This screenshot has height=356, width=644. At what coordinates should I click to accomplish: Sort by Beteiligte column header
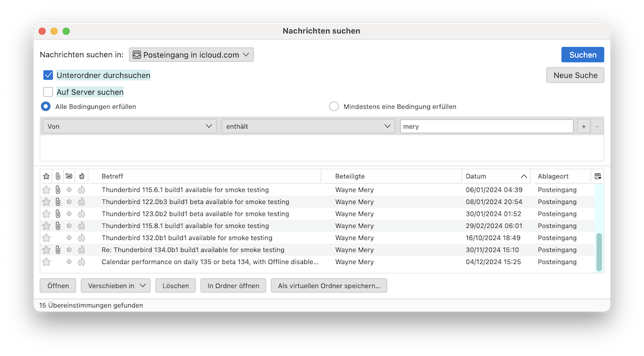tap(393, 176)
